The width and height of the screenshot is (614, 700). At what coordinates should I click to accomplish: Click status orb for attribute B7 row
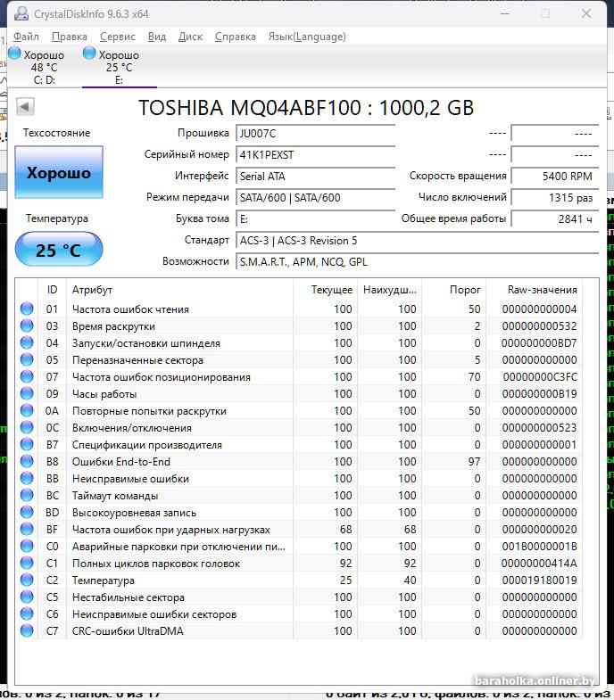pos(27,444)
